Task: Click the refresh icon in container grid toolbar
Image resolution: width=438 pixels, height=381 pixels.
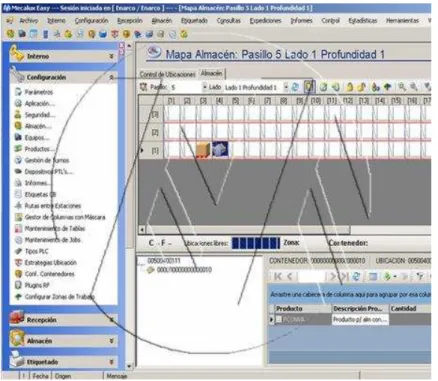Action: [357, 276]
